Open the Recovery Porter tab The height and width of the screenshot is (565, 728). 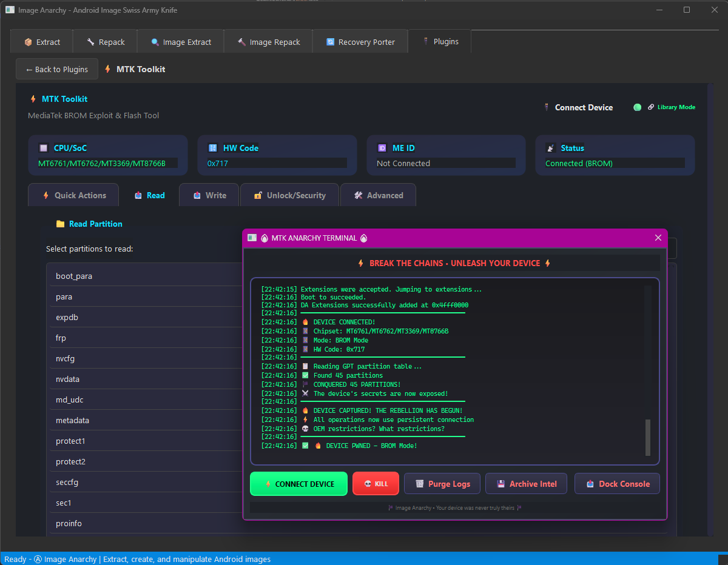pos(360,41)
